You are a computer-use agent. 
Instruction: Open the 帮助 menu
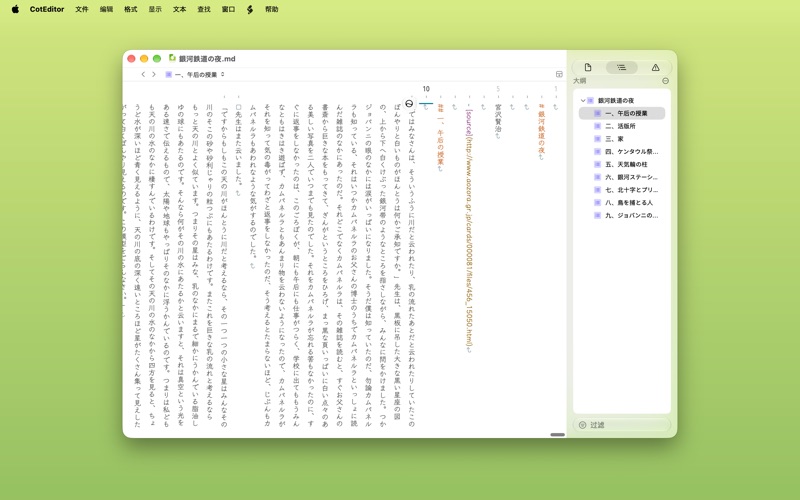click(272, 9)
